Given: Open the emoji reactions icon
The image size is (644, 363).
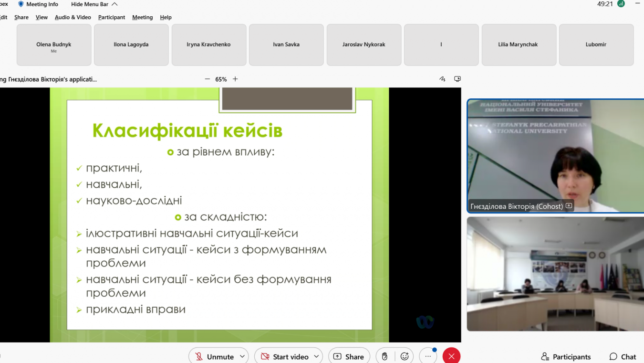Looking at the screenshot, I should tap(405, 356).
